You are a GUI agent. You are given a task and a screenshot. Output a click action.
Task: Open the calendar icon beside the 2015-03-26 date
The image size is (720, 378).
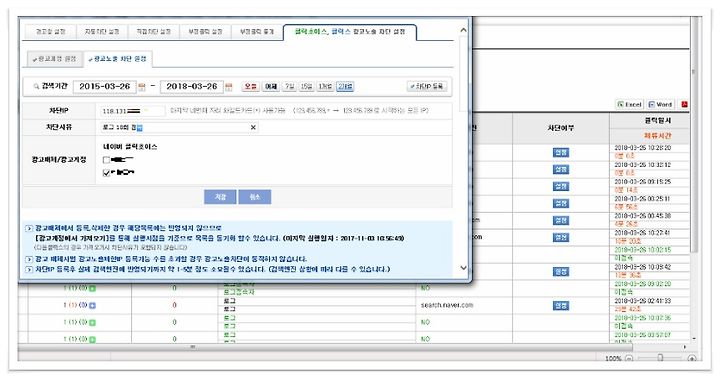click(142, 87)
